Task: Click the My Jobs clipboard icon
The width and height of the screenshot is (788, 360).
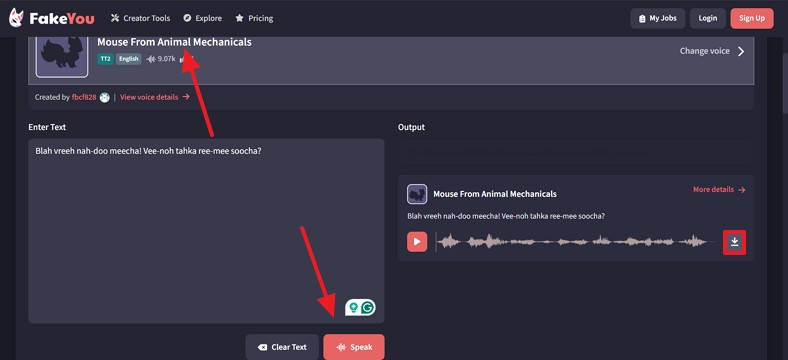Action: point(642,19)
